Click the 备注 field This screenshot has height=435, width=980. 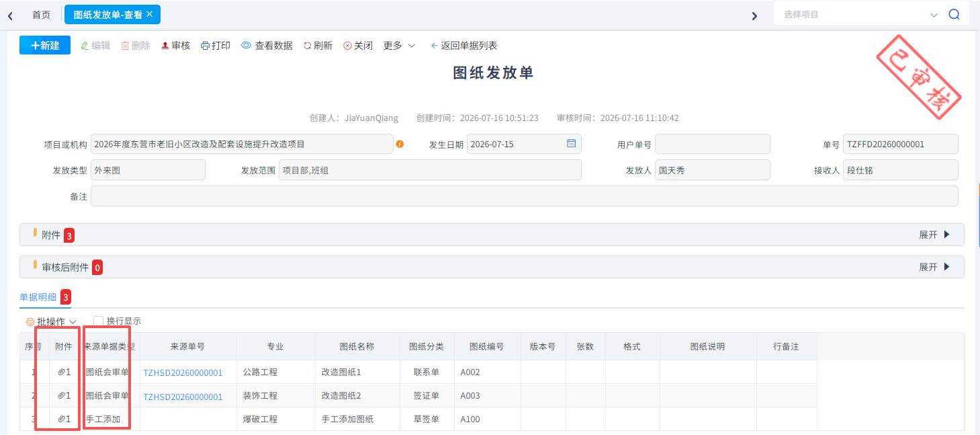click(x=525, y=196)
